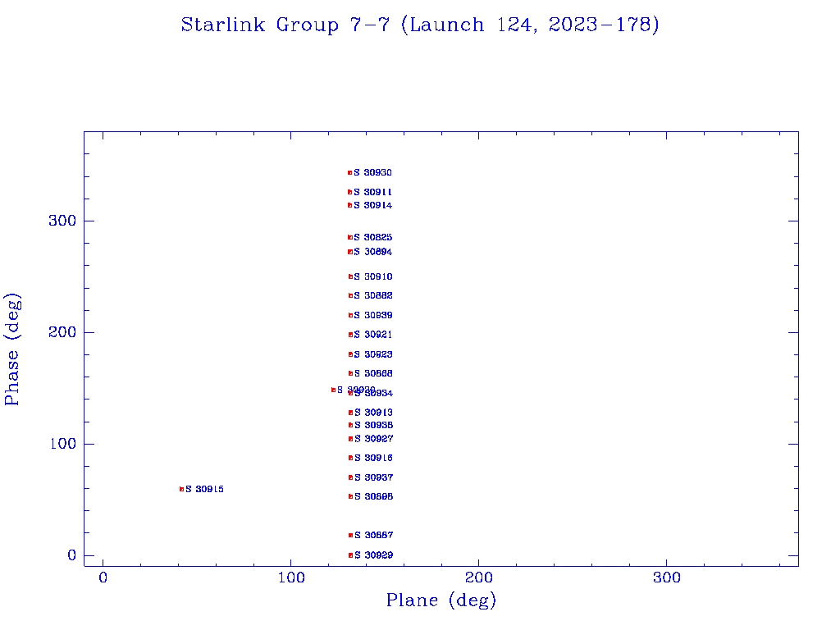Select satellite label 'S 30937'

click(x=374, y=477)
